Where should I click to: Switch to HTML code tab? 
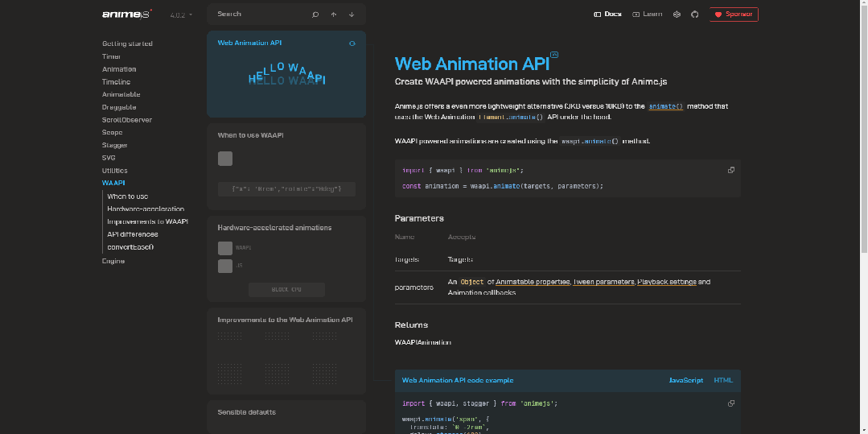[x=723, y=380]
